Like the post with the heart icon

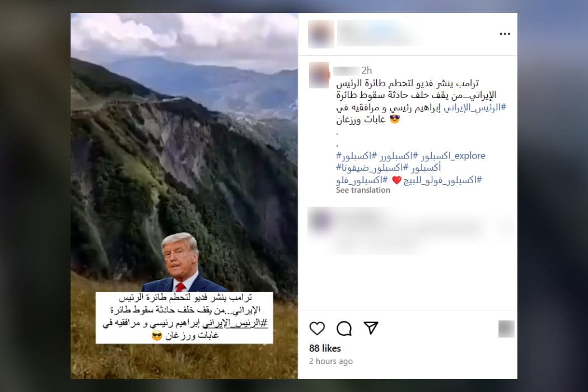point(317,328)
